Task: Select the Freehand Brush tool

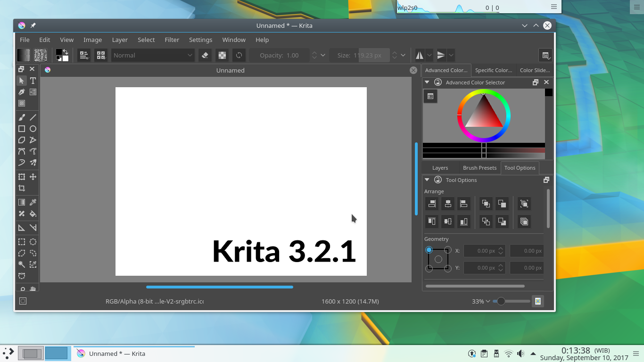Action: click(x=21, y=117)
